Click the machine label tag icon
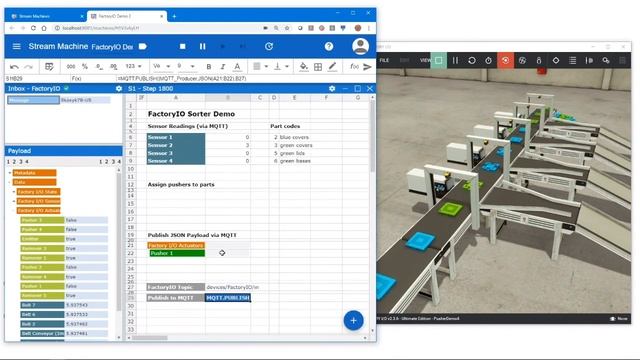Viewport: 640px width, 360px height. coord(143,47)
